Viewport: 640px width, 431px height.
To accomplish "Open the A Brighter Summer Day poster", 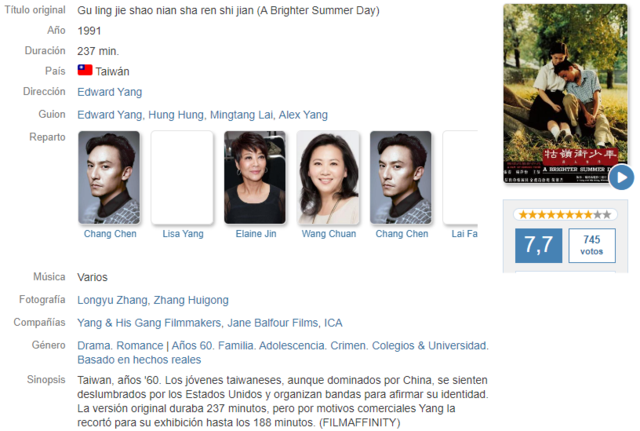I will (565, 93).
